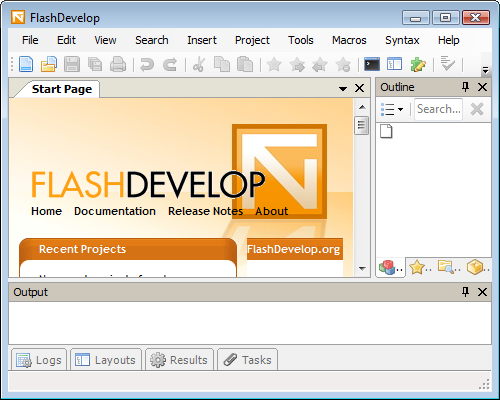500x400 pixels.
Task: Click the check syntax toolbar icon
Action: pyautogui.click(x=447, y=64)
